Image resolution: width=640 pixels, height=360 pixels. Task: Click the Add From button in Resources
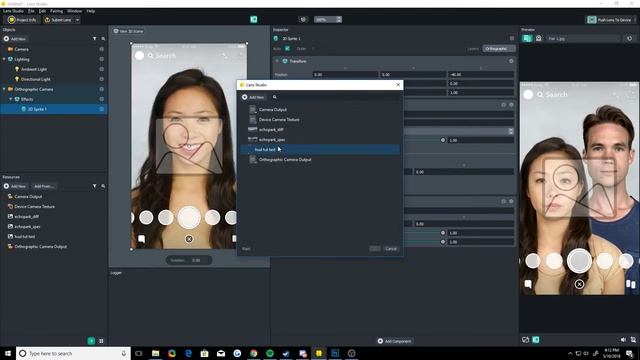point(44,186)
